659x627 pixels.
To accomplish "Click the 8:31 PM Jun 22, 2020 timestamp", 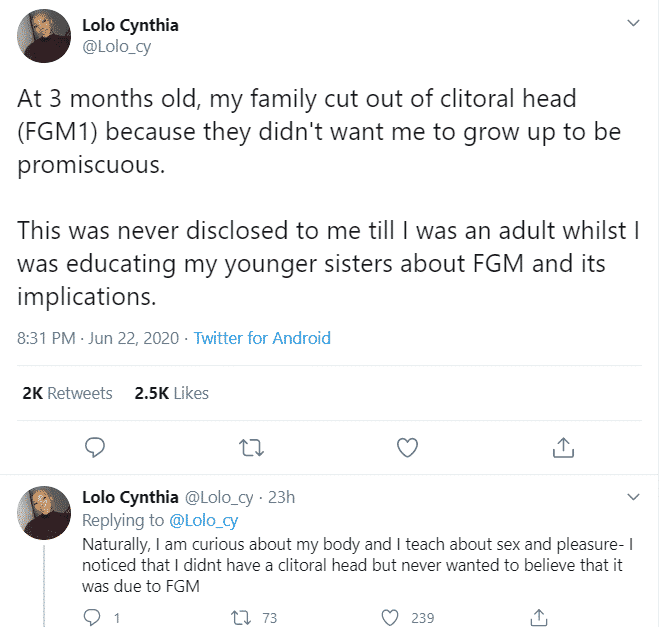I will point(98,338).
